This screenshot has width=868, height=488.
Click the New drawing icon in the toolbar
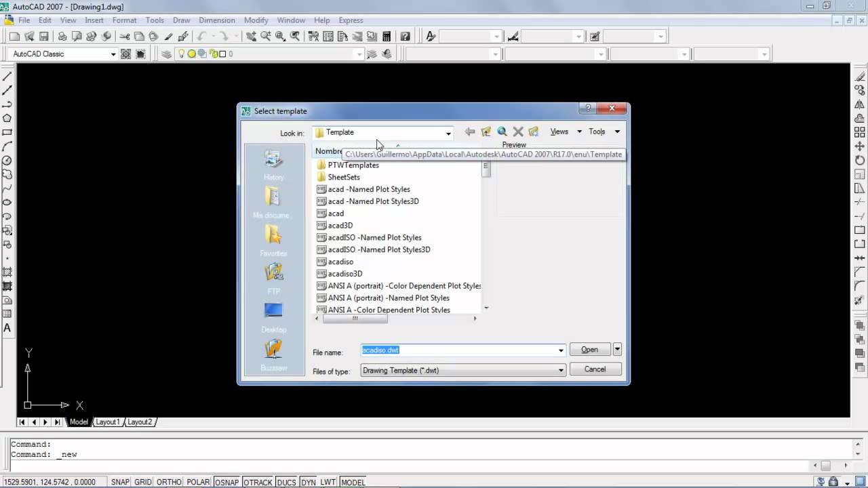[15, 37]
